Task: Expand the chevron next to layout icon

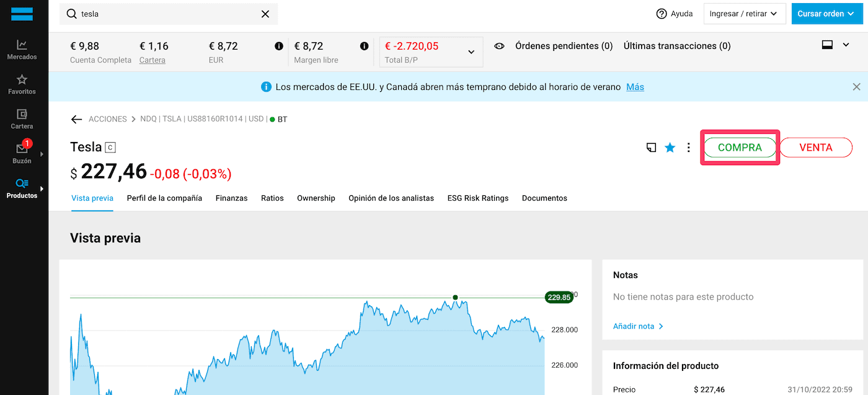Action: coord(846,45)
